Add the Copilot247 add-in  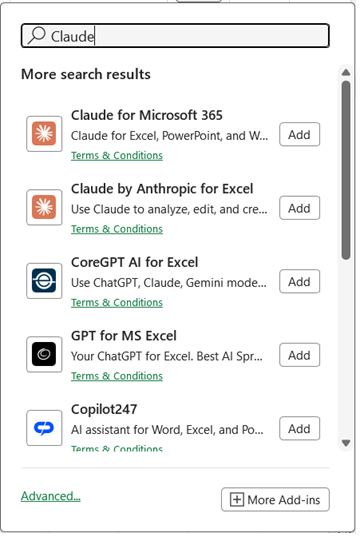(x=299, y=429)
